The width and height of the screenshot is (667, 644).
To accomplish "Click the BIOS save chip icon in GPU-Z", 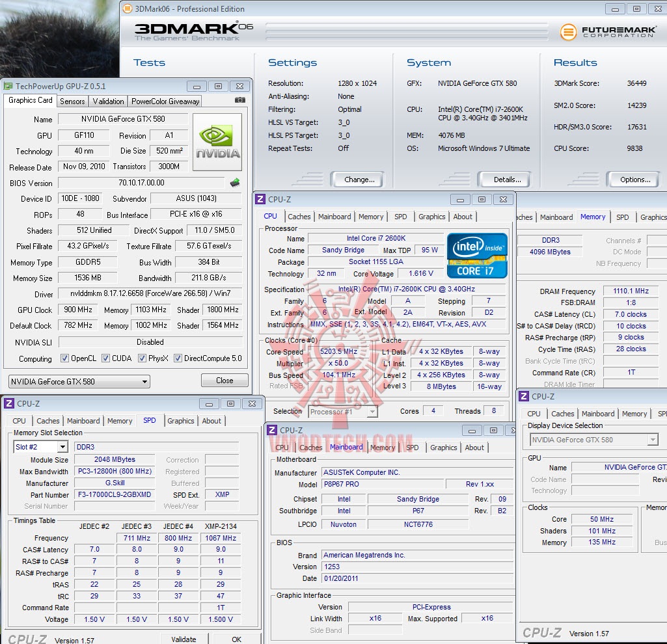I will point(235,183).
